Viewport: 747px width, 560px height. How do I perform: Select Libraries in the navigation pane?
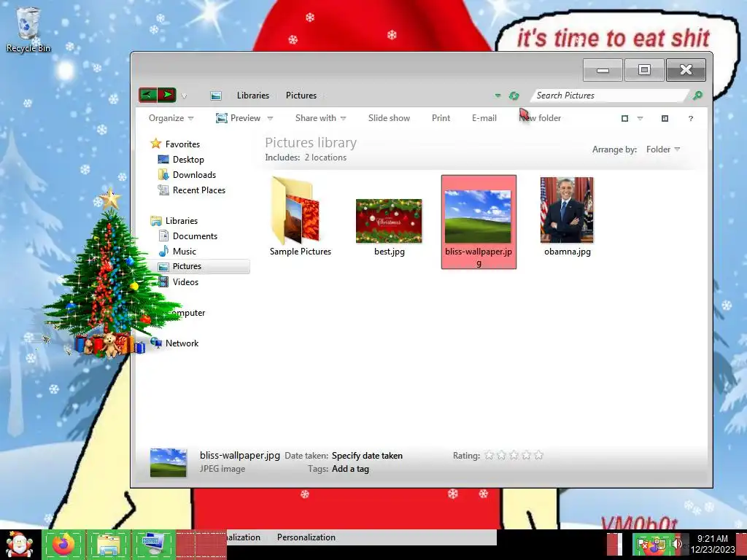pyautogui.click(x=174, y=220)
